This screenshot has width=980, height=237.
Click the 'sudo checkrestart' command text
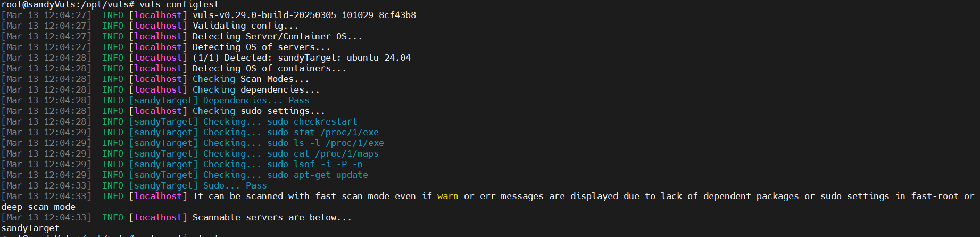coord(312,122)
